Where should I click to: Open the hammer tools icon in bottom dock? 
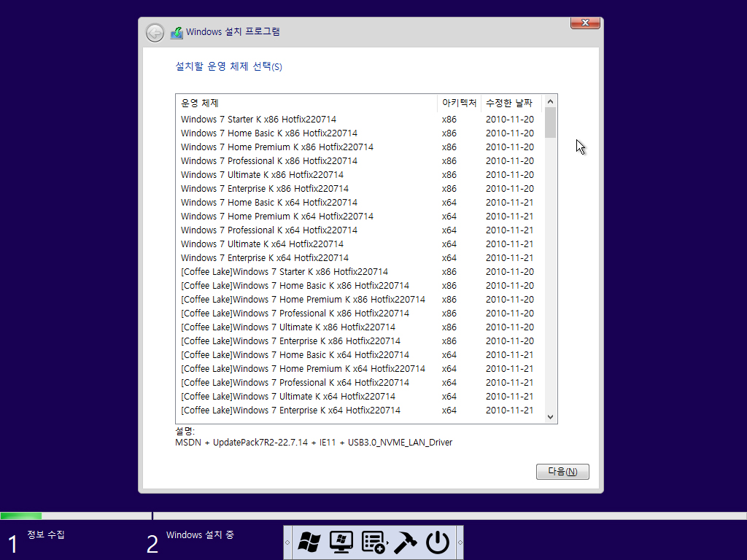tap(405, 542)
